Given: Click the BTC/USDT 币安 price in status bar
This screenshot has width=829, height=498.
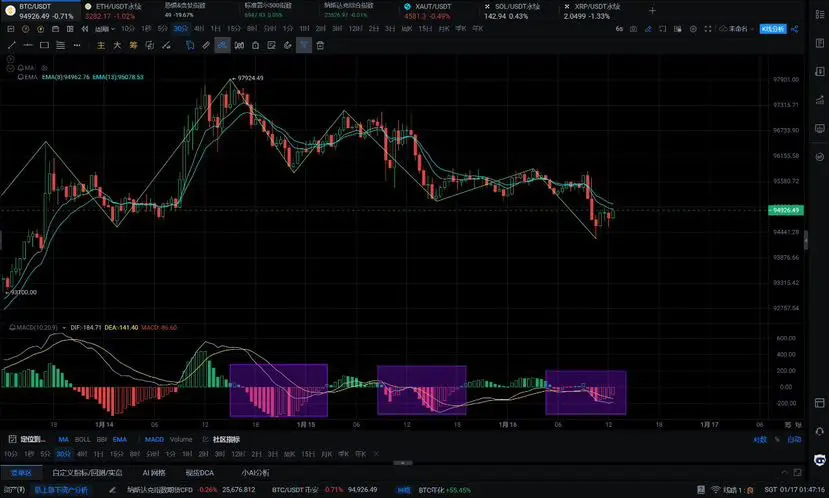Looking at the screenshot, I should [362, 490].
